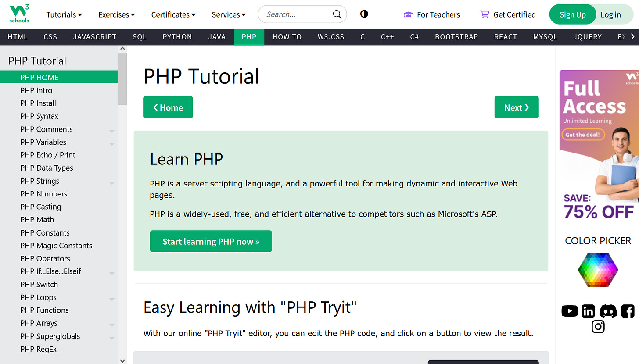Click Start learning PHP now button
Screen dimensions: 639x364
[211, 241]
